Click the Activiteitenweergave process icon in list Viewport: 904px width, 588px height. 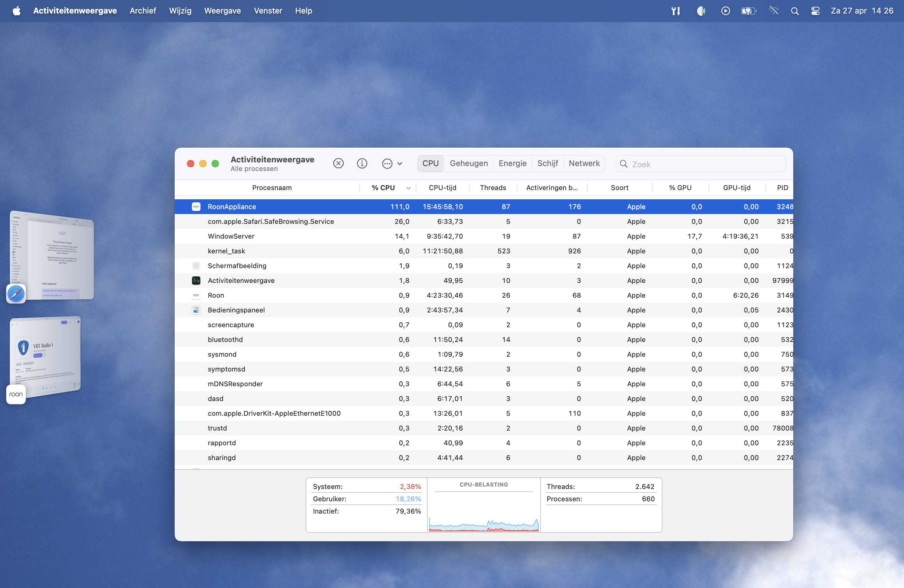196,280
